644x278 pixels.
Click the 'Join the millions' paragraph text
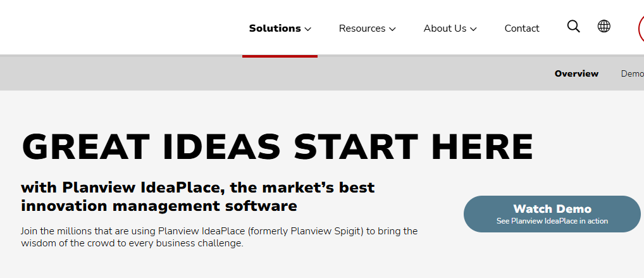(220, 237)
